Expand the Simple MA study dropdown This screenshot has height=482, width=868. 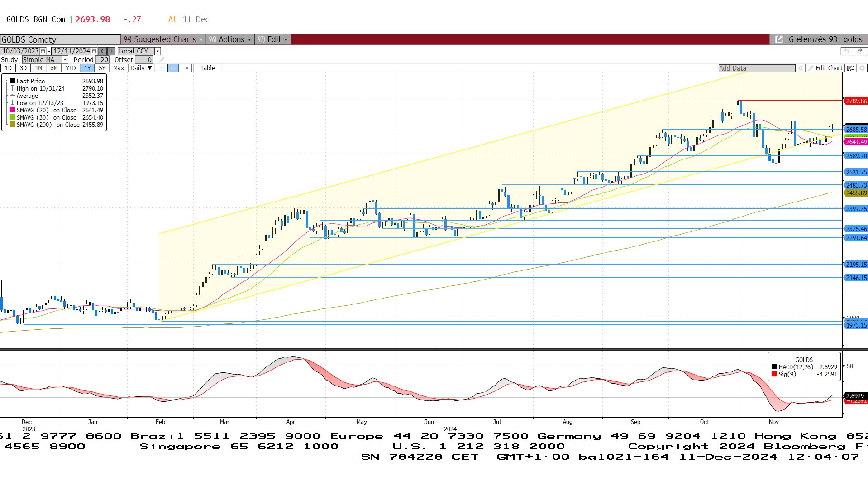(65, 60)
